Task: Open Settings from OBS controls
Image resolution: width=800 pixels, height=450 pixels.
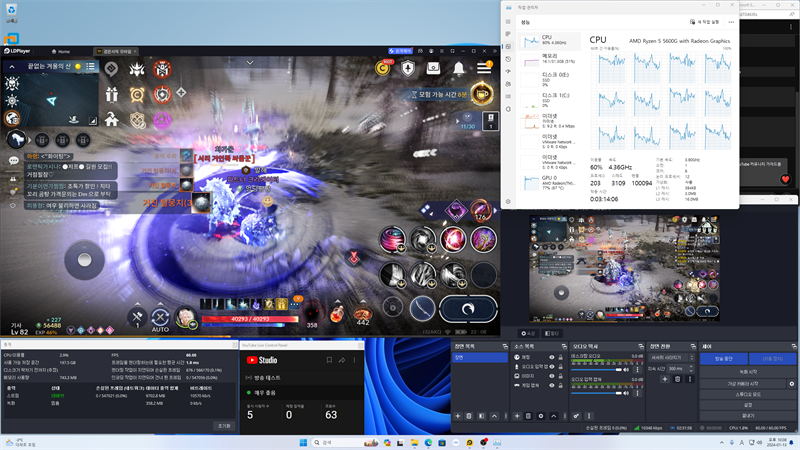Action: click(x=748, y=405)
